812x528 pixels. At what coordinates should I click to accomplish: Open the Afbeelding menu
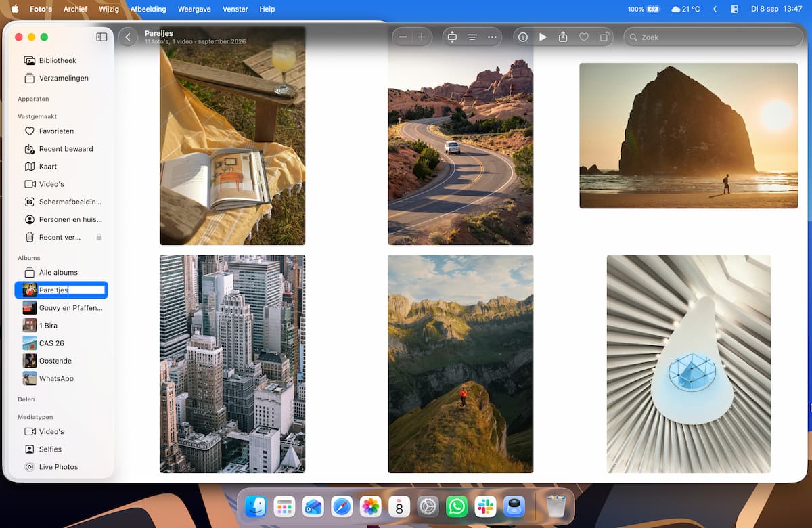pos(148,9)
